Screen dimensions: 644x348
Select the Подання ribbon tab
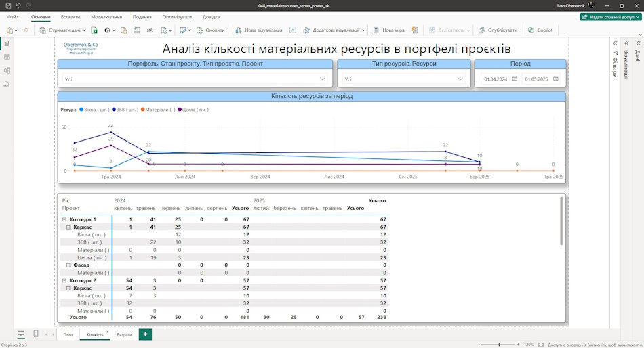coord(142,17)
